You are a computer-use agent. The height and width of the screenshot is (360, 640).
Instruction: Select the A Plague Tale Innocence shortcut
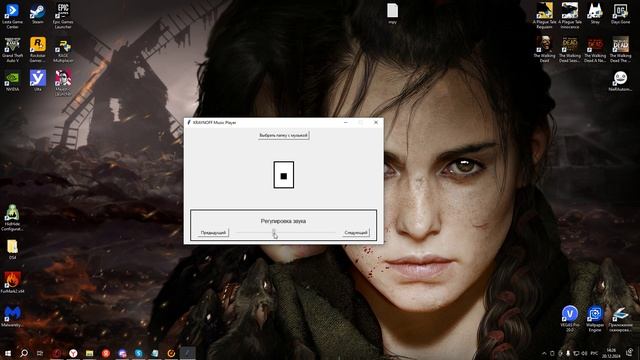pyautogui.click(x=570, y=16)
